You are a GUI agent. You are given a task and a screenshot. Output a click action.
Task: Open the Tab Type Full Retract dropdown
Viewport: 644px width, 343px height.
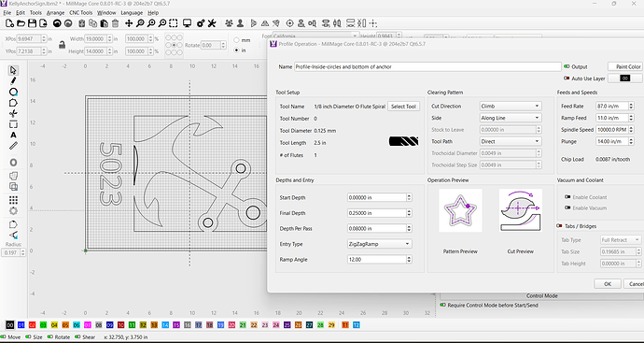[620, 240]
